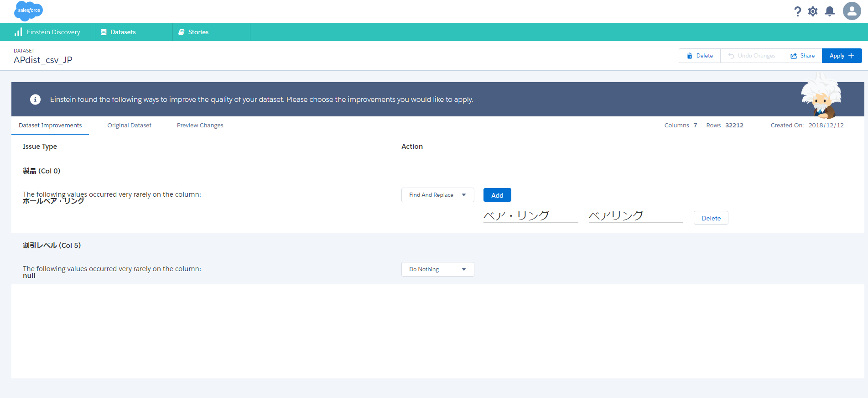Viewport: 868px width, 398px height.
Task: Expand the Find And Replace dropdown
Action: coord(437,195)
